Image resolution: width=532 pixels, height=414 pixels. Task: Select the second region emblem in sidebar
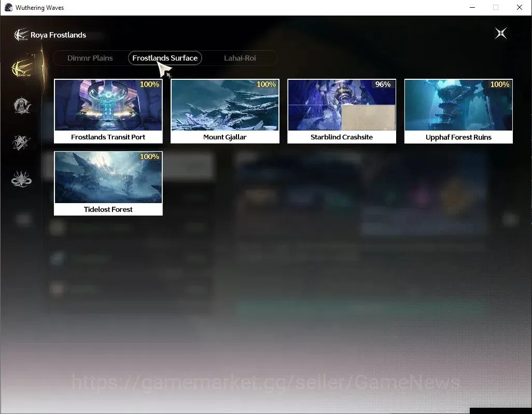[x=22, y=106]
